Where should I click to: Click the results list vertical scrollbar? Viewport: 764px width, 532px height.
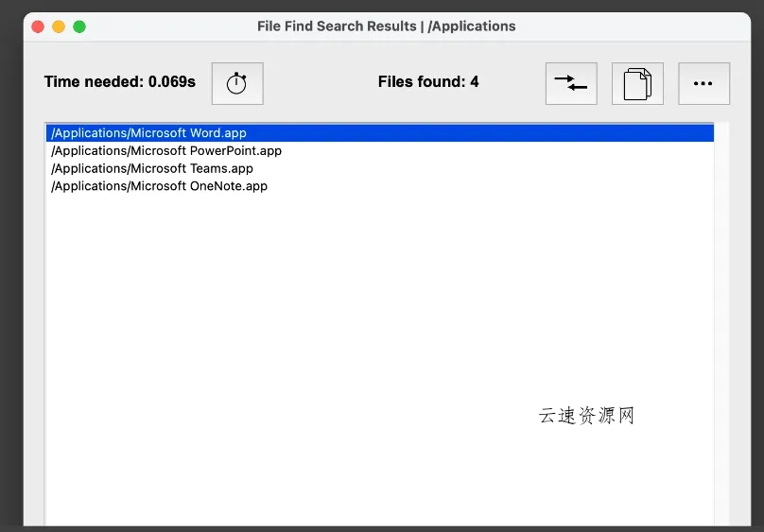721,324
